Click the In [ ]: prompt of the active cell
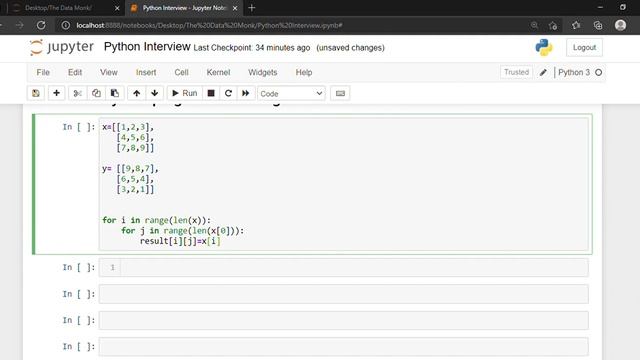The image size is (640, 360). coord(79,127)
